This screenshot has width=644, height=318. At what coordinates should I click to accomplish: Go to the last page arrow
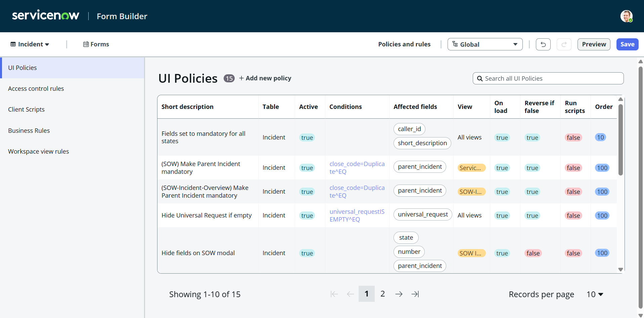click(415, 294)
